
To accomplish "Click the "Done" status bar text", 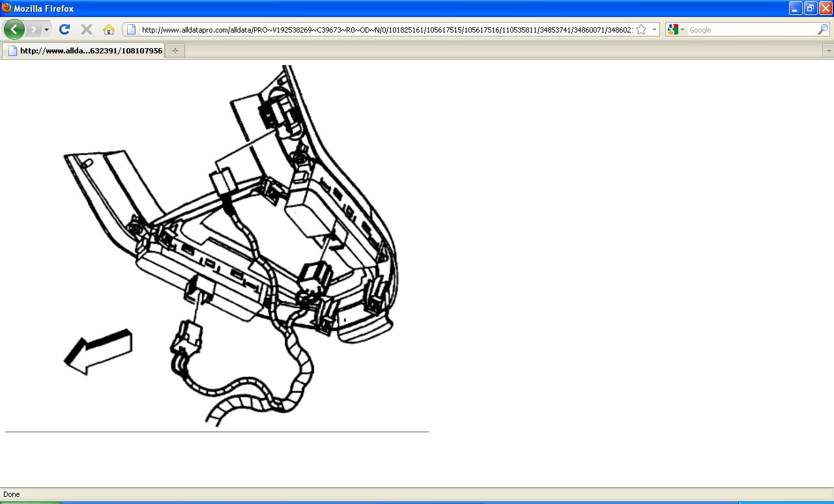I will (12, 494).
